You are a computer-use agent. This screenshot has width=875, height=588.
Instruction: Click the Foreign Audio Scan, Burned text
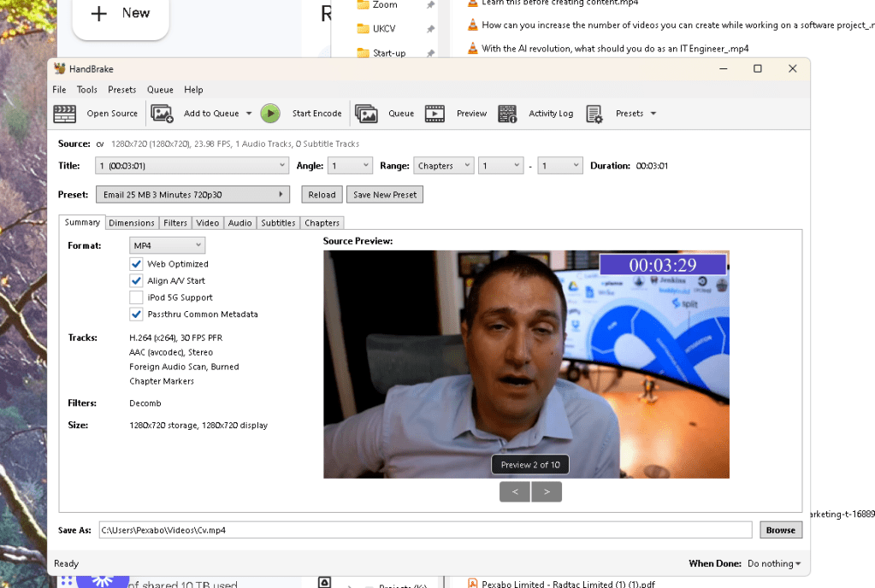point(184,367)
